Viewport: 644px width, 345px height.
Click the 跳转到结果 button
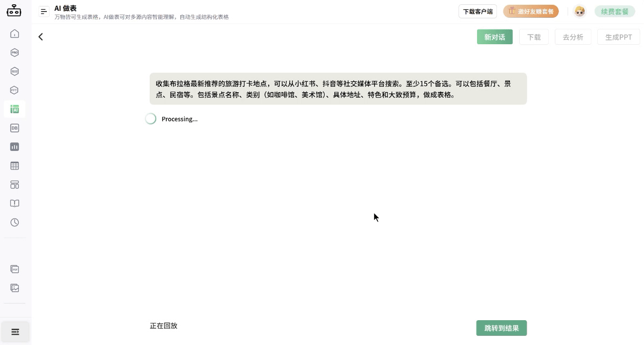[x=501, y=328]
